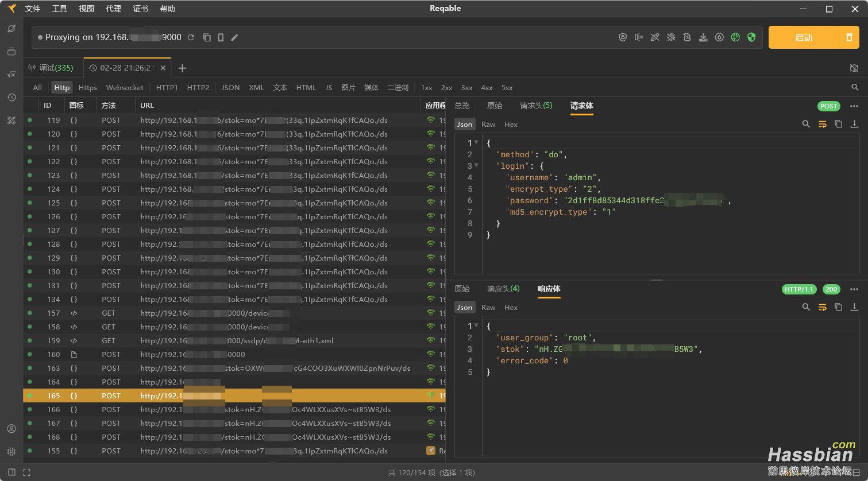Select the Hex view in request body
The width and height of the screenshot is (868, 481).
pos(511,124)
